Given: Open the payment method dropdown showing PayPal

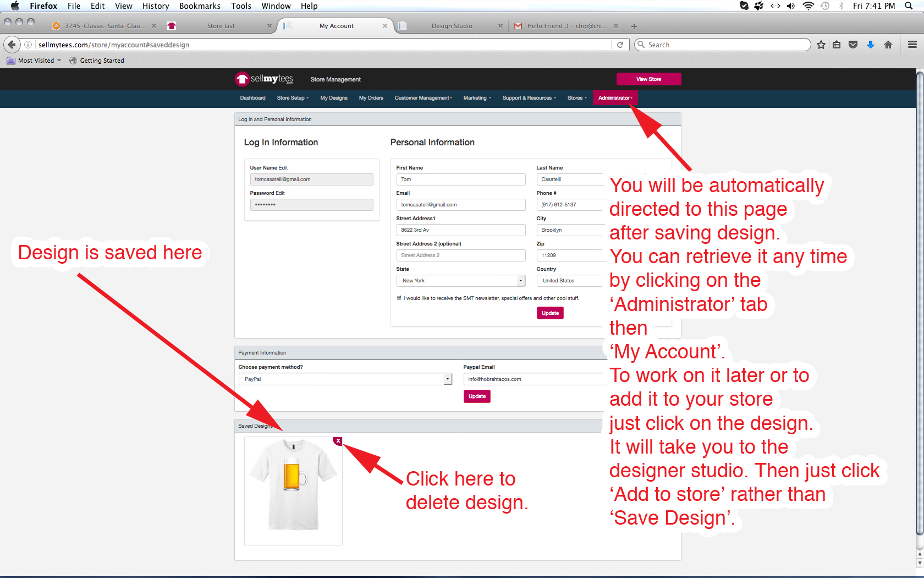Looking at the screenshot, I should pyautogui.click(x=345, y=379).
